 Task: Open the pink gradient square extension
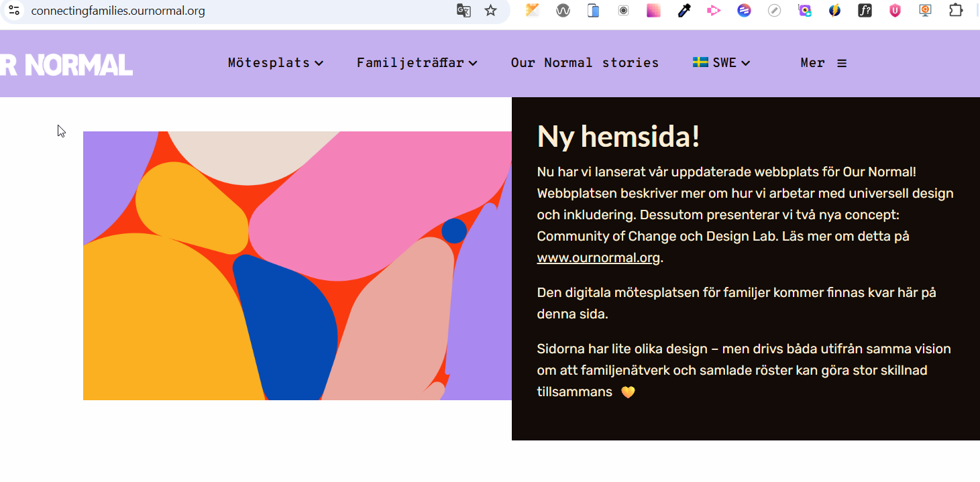653,11
